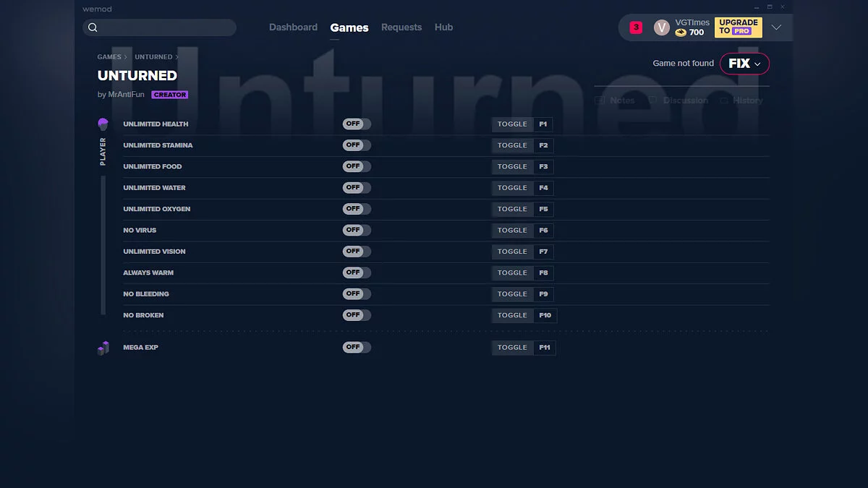868x488 pixels.
Task: Open the notifications badge showing 3
Action: [x=636, y=27]
